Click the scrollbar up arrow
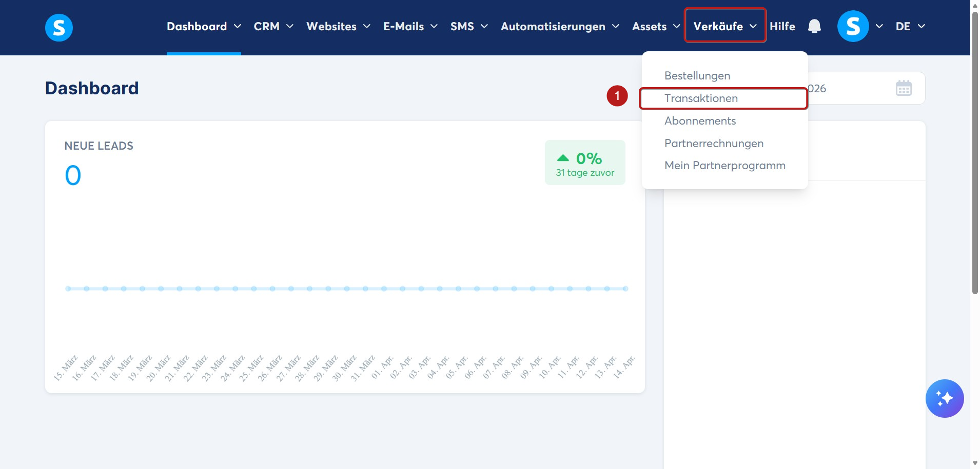 point(975,5)
